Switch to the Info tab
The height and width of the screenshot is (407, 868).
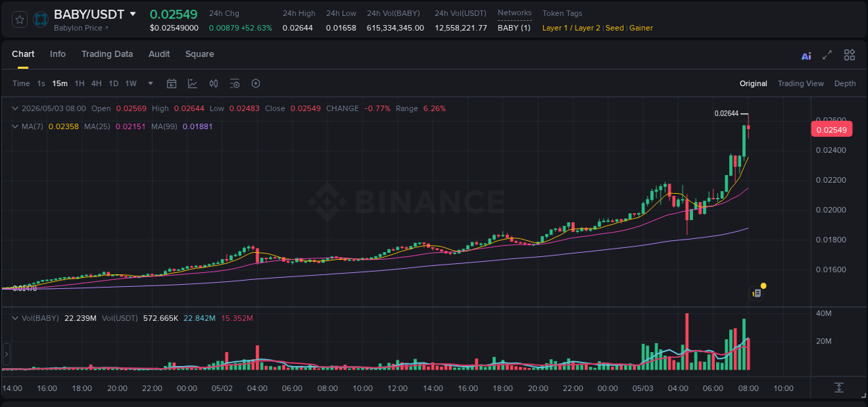[x=58, y=54]
